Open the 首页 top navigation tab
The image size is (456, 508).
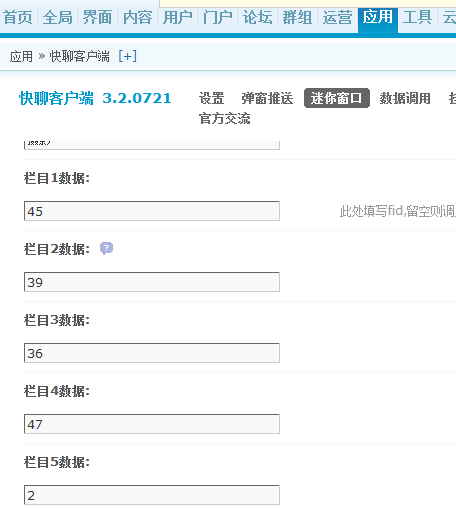pyautogui.click(x=18, y=17)
